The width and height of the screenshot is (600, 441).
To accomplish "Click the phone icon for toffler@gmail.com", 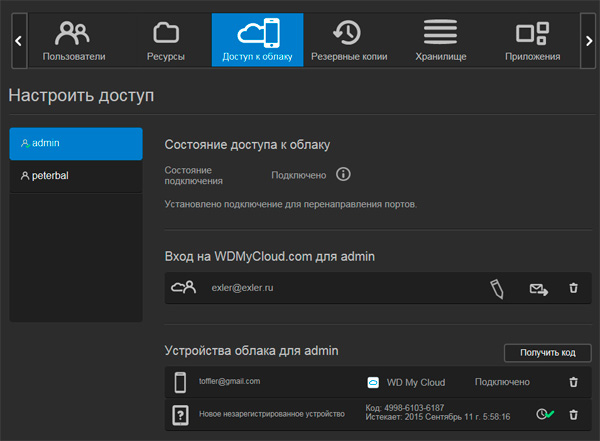I will 181,382.
